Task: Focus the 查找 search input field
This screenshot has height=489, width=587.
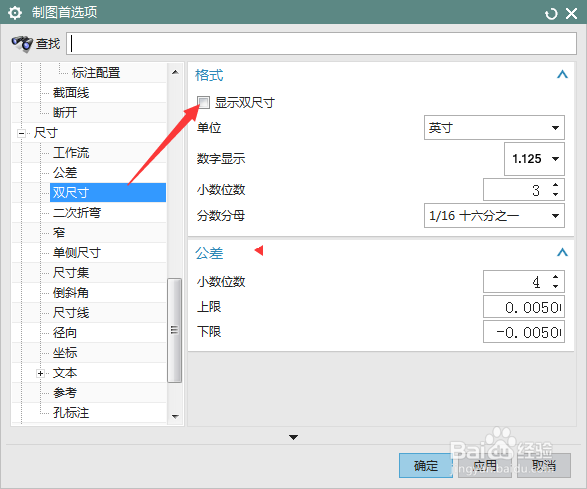Action: (x=321, y=43)
